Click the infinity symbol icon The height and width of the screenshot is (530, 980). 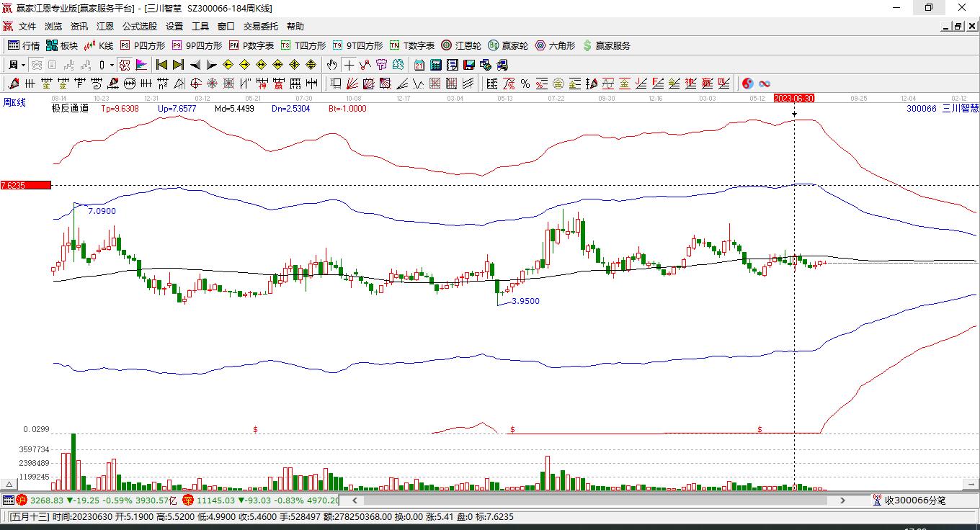(765, 84)
